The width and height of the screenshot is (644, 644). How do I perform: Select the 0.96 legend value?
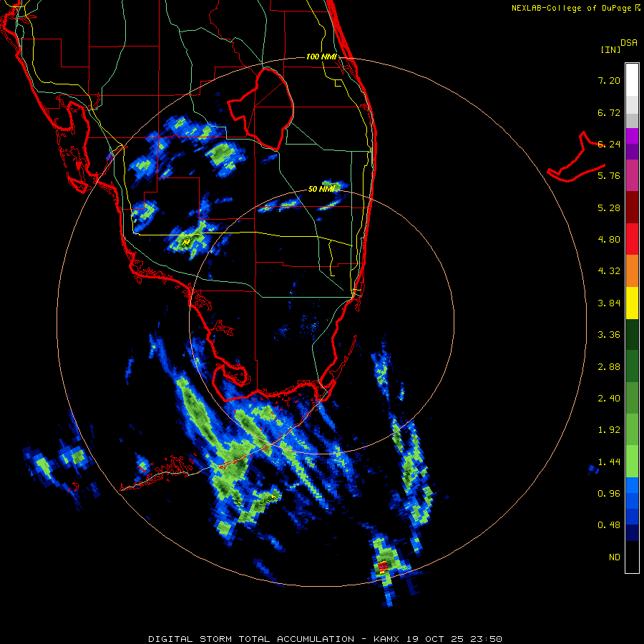click(x=609, y=494)
